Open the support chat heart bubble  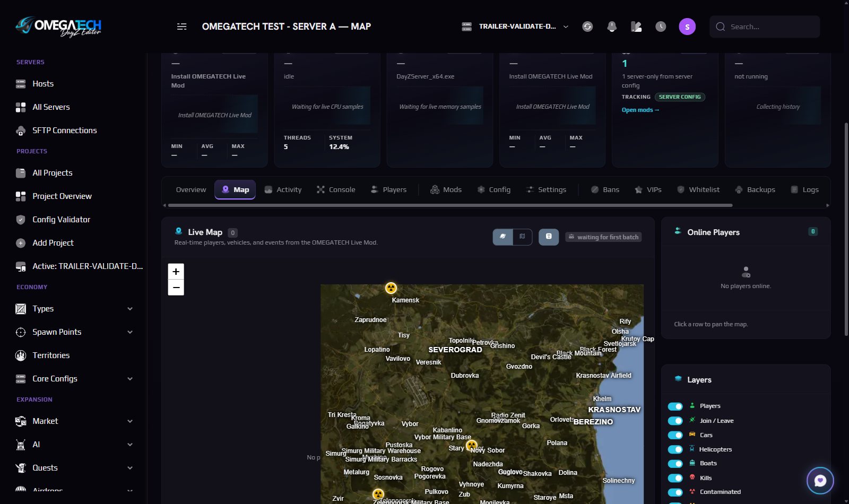820,481
